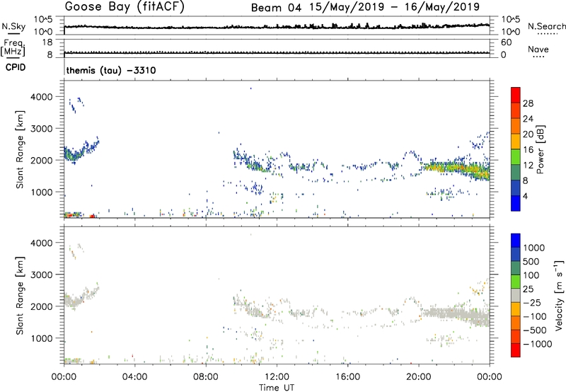Image resolution: width=566 pixels, height=392 pixels.
Task: Click the light green segment of the Power color bar
Action: pos(516,156)
